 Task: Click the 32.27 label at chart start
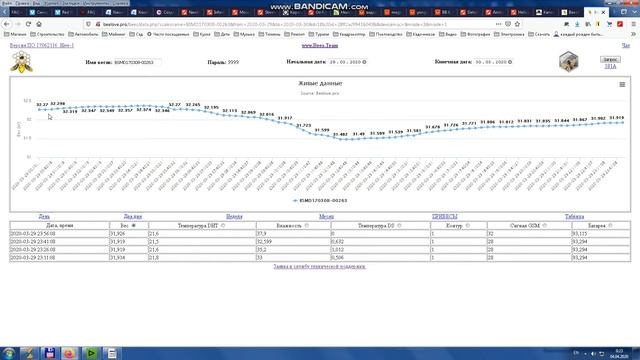[42, 104]
